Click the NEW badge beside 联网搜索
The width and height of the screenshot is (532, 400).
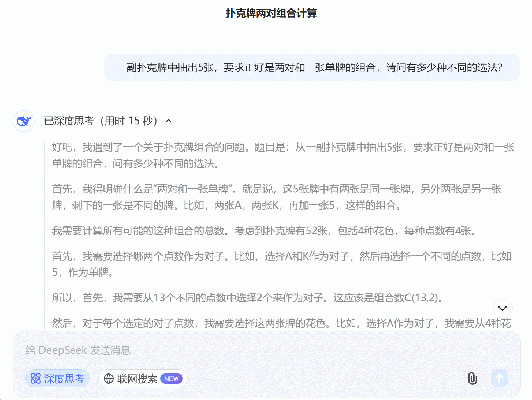[x=171, y=378]
